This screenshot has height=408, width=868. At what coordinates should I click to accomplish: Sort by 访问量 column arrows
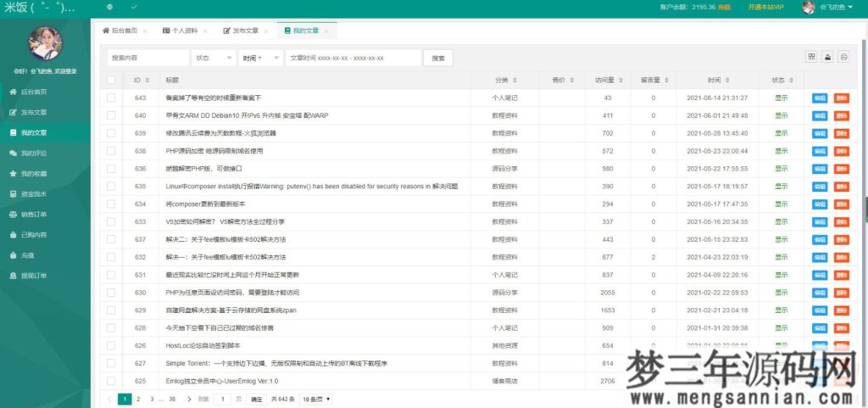(x=620, y=81)
